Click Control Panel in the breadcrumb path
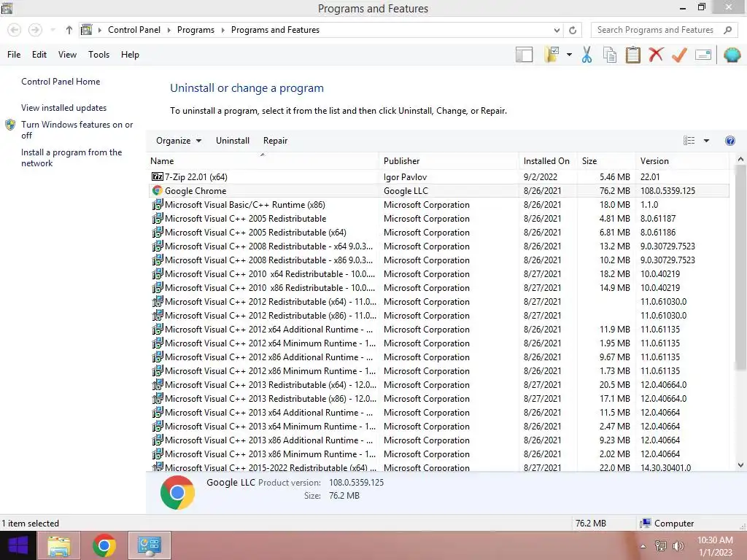The image size is (747, 560). point(134,30)
